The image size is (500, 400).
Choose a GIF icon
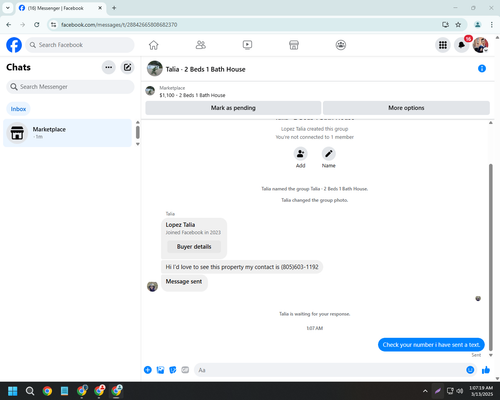click(185, 370)
